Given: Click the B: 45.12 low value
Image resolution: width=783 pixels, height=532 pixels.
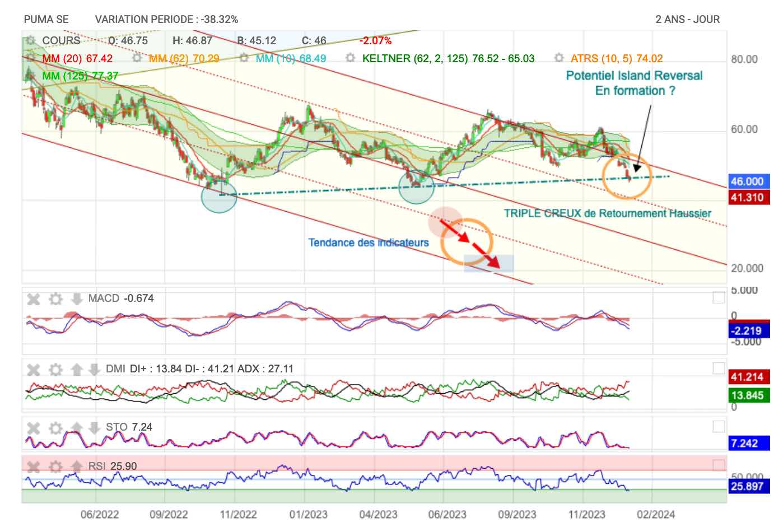Looking at the screenshot, I should point(257,40).
